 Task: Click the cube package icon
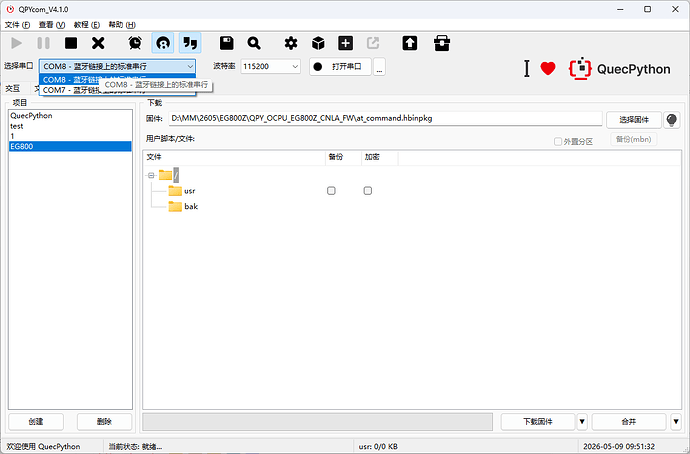(318, 43)
